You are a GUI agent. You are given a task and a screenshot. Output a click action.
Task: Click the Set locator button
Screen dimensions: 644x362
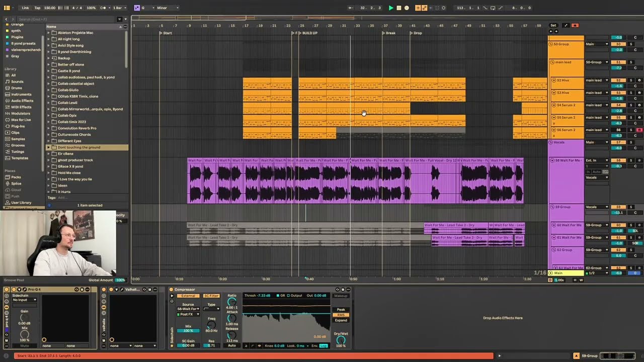553,25
